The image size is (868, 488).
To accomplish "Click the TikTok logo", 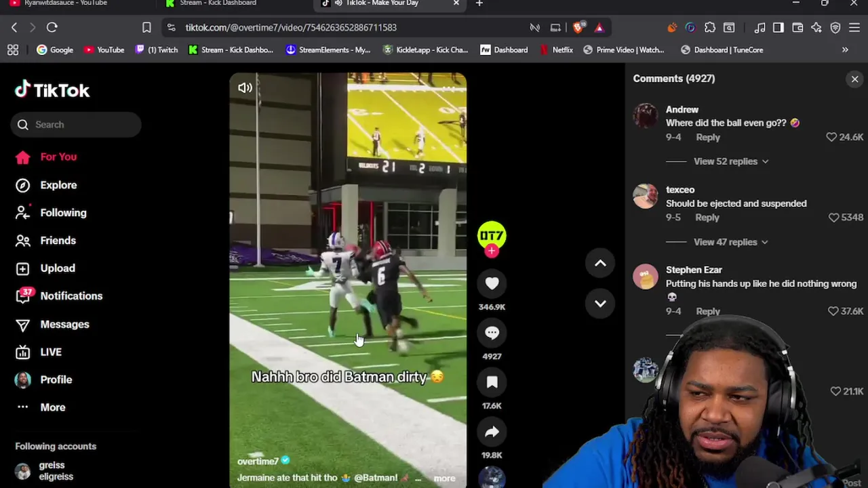I will (52, 90).
